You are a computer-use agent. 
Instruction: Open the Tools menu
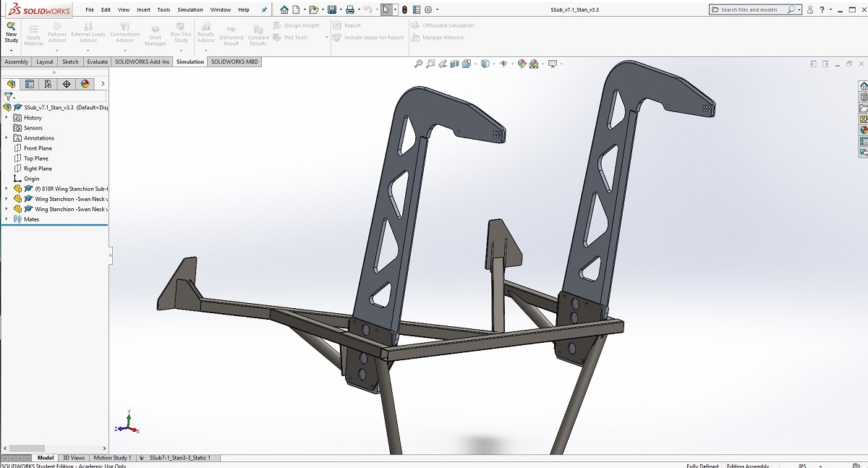pyautogui.click(x=164, y=10)
